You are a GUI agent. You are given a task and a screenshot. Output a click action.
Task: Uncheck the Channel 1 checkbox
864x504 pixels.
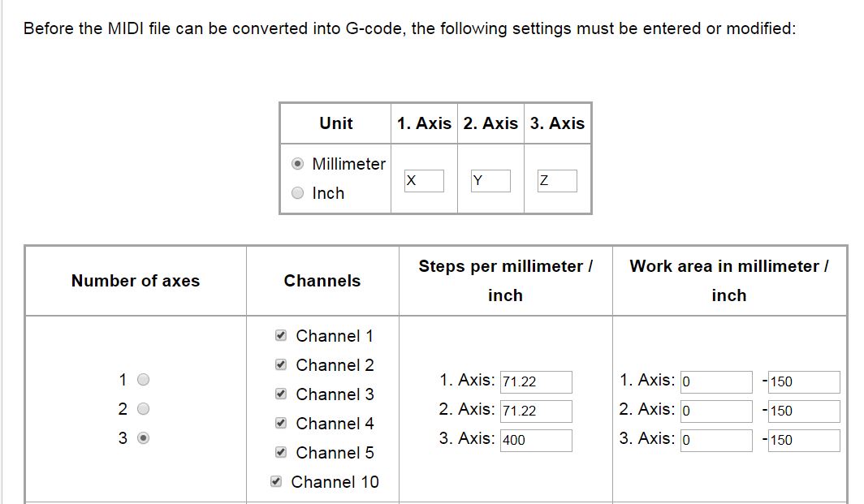point(281,336)
